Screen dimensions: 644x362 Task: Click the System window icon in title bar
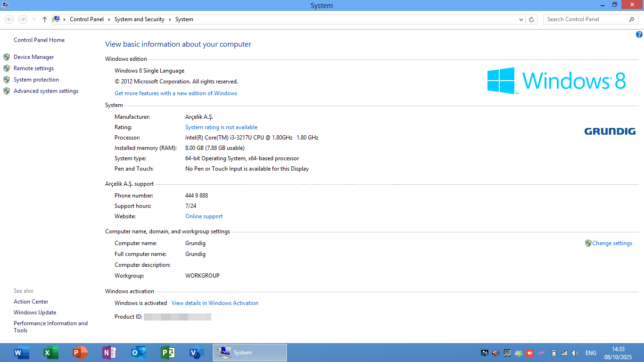tap(5, 5)
